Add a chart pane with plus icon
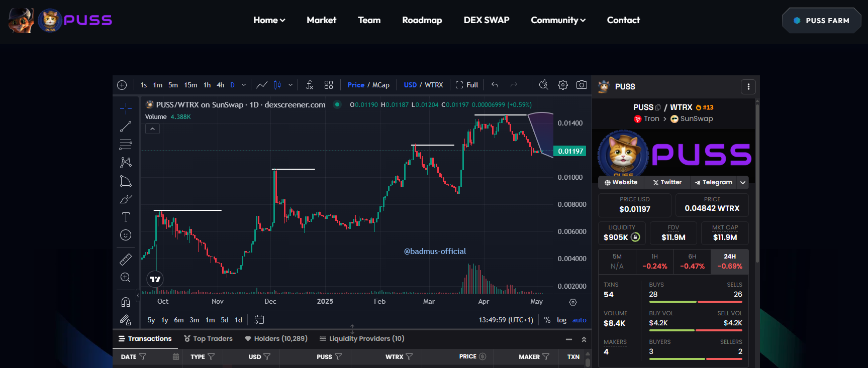Viewport: 868px width, 368px height. coord(122,85)
